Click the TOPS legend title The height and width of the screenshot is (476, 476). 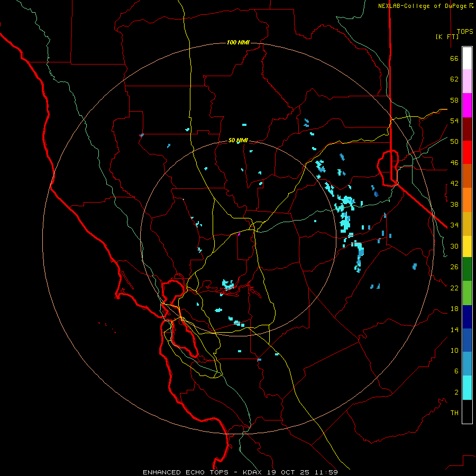465,31
